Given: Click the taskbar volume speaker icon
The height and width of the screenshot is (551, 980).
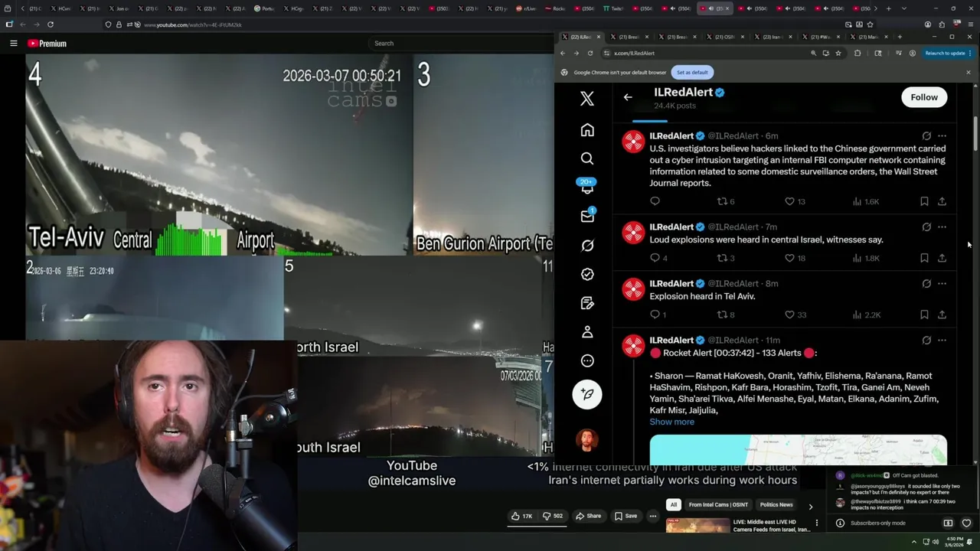Looking at the screenshot, I should pos(935,542).
